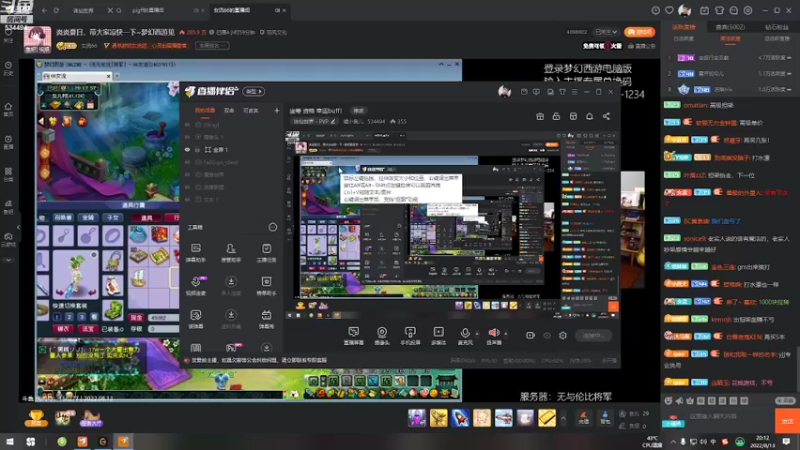The width and height of the screenshot is (800, 450).
Task: Click the 关注 follow heart in left sidebar
Action: 8,35
